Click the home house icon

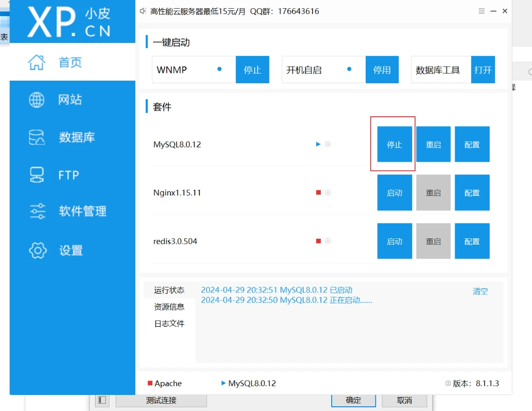tap(37, 62)
